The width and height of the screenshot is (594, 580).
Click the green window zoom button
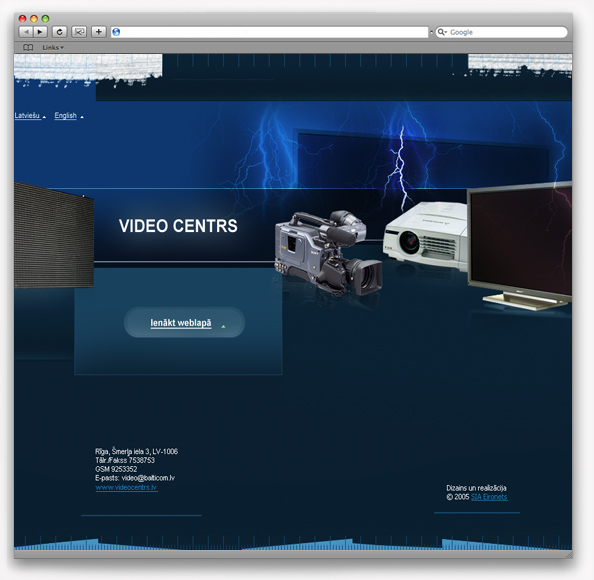pyautogui.click(x=45, y=18)
